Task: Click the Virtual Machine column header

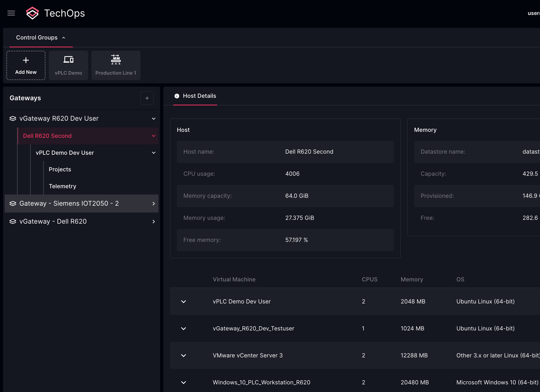Action: click(x=234, y=279)
